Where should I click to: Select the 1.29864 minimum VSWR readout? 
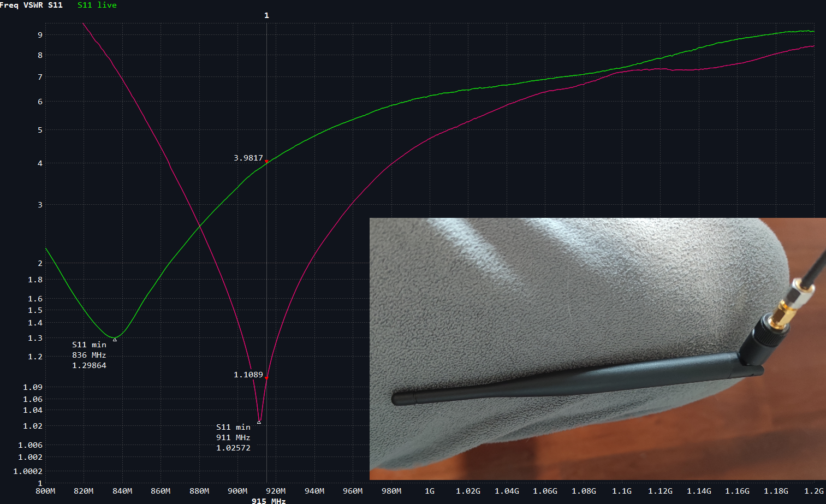(x=89, y=365)
